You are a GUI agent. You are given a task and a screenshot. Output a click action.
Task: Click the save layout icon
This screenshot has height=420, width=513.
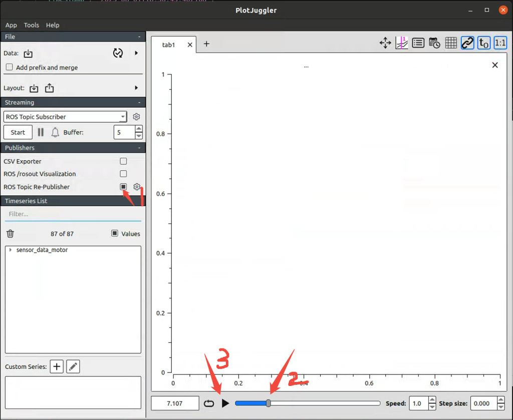click(50, 88)
